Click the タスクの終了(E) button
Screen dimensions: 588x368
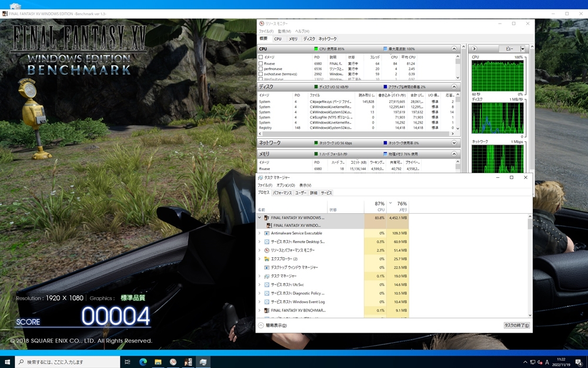[516, 326]
